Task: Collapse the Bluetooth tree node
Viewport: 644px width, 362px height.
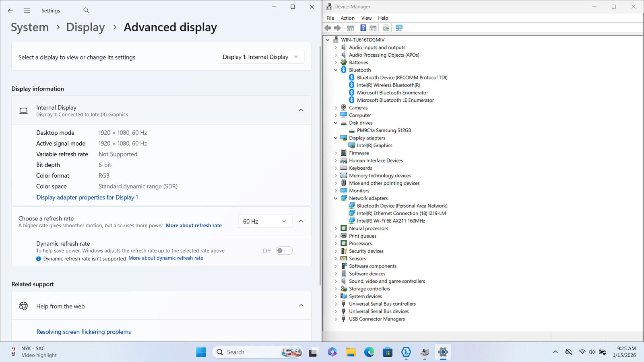Action: point(336,70)
